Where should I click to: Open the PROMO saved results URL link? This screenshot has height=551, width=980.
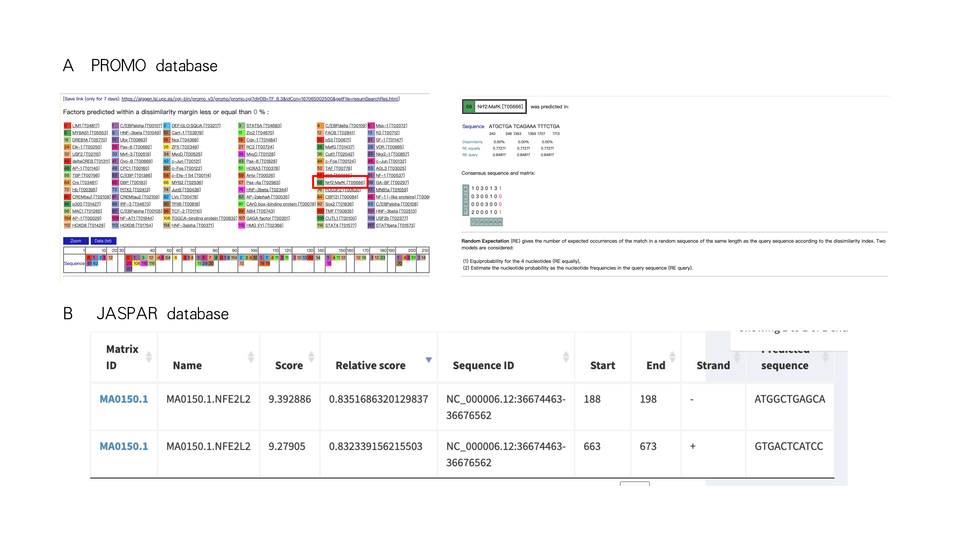[x=260, y=99]
